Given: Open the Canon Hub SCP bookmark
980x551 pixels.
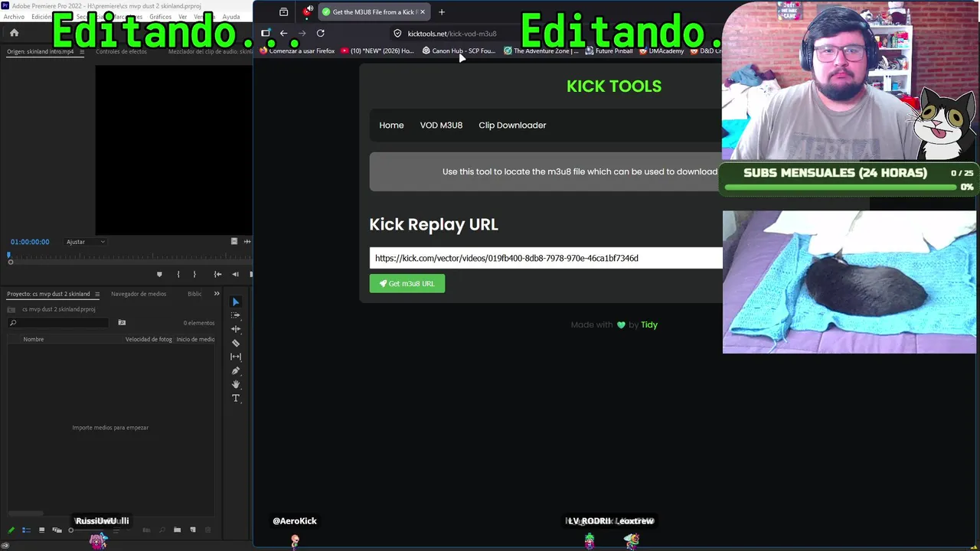Looking at the screenshot, I should click(459, 51).
